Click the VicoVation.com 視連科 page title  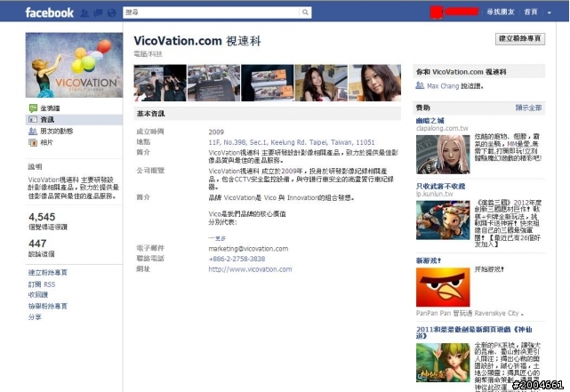197,41
